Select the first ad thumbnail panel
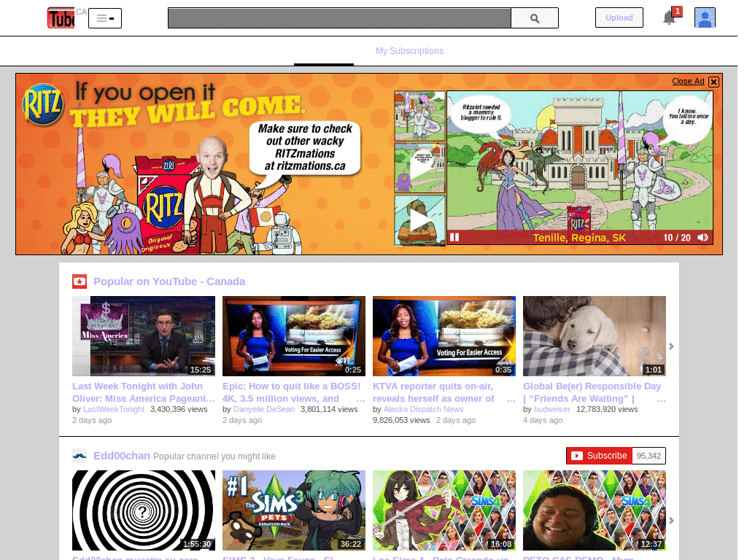Viewport: 747px width, 560px height. (x=419, y=116)
